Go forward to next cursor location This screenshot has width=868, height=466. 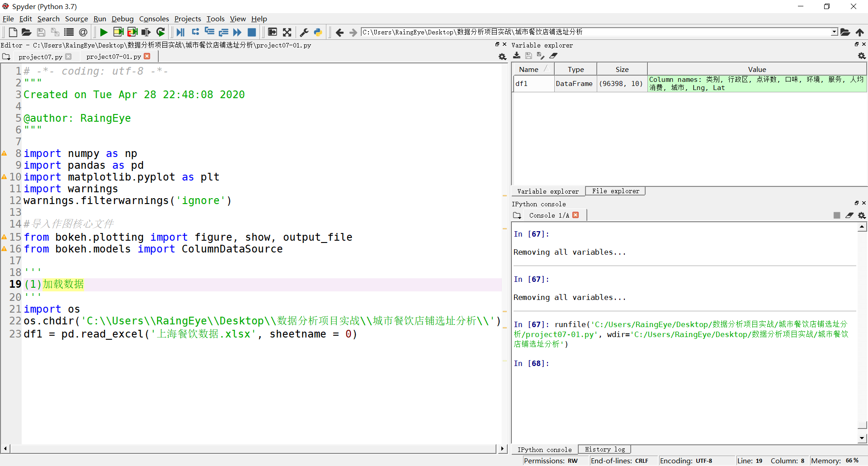(x=353, y=32)
